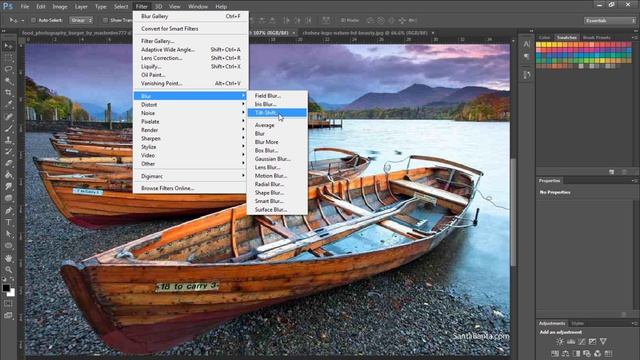
Task: Expand the Digimarc submenu
Action: point(190,176)
